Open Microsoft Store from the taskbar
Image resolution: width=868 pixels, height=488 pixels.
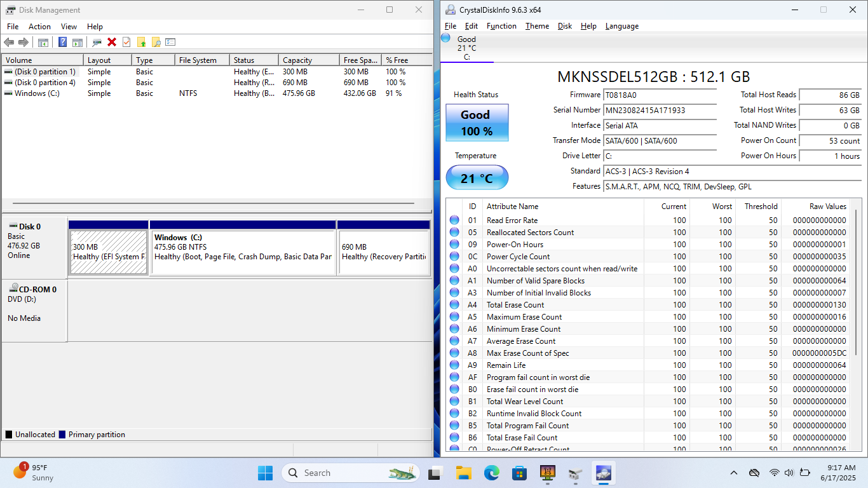(520, 473)
